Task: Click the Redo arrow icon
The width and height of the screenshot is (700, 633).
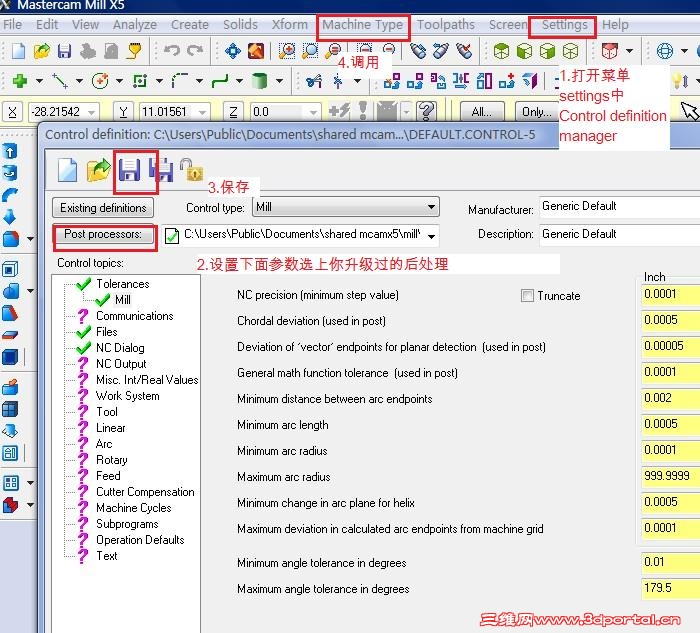Action: tap(195, 50)
